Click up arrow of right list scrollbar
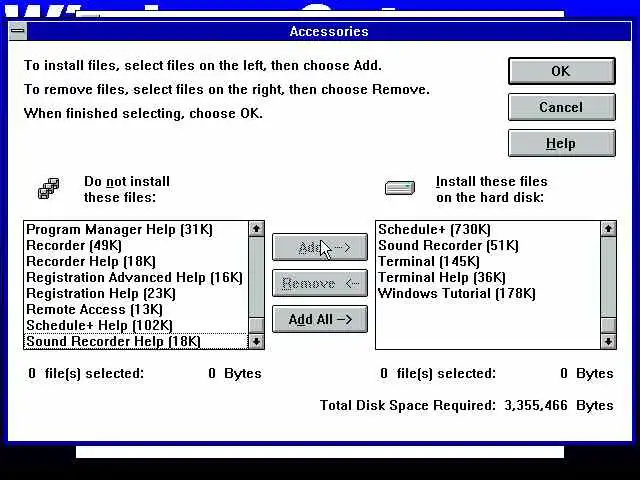640x480 pixels. (608, 229)
